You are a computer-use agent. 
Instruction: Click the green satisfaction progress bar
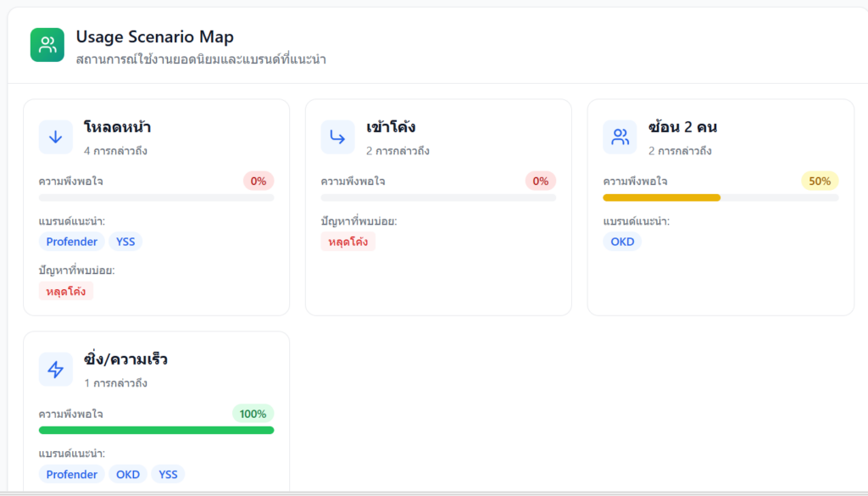click(x=156, y=430)
